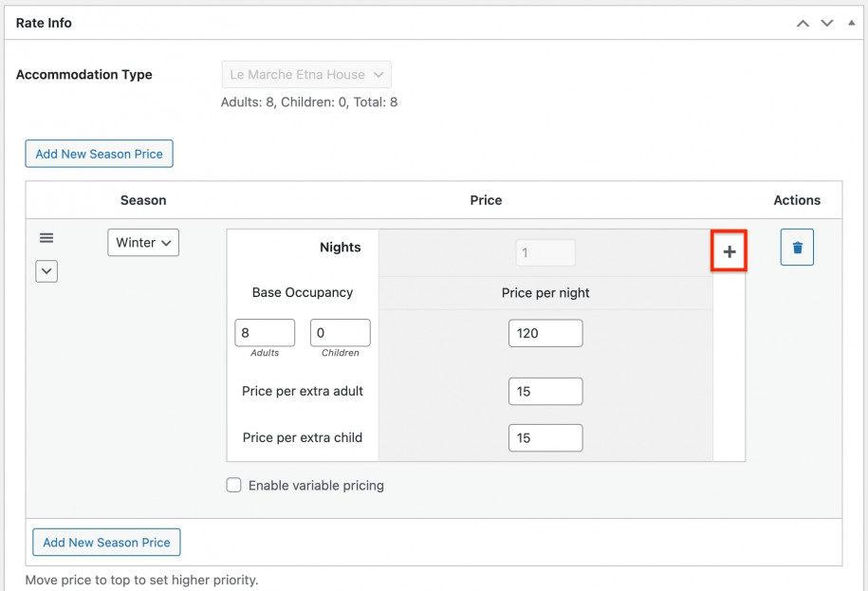Viewport: 868px width, 591px height.
Task: Click the plus icon to add nights column
Action: pos(729,251)
